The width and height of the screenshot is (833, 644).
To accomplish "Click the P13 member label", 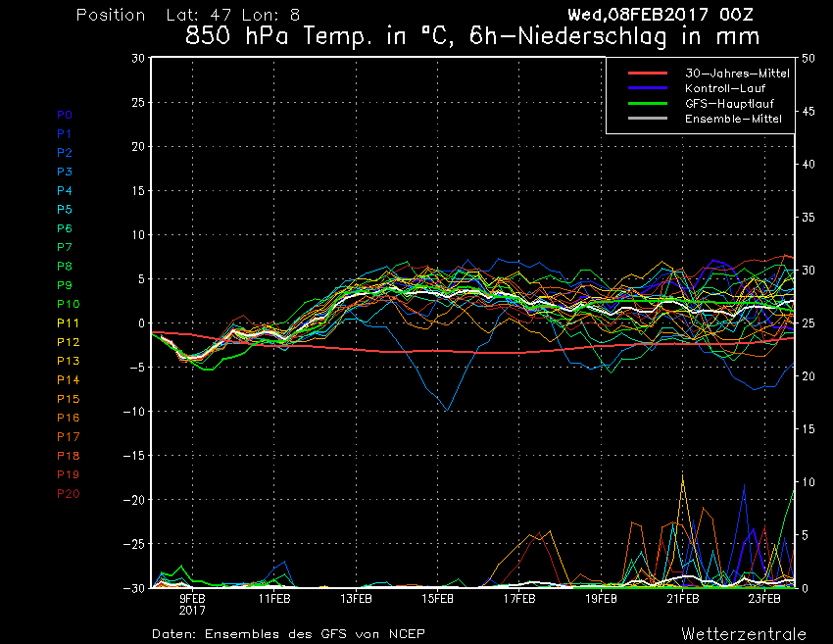I will 68,361.
